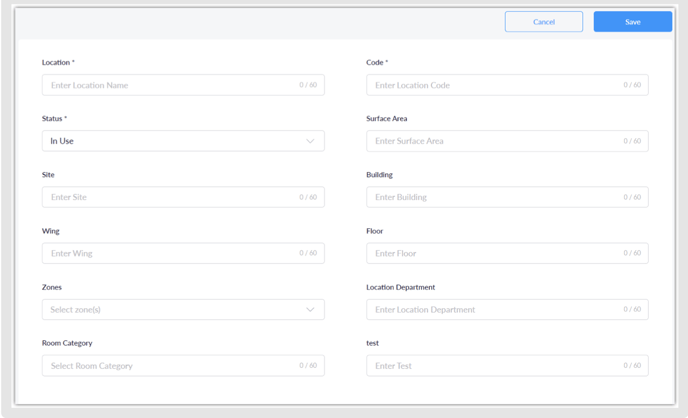The width and height of the screenshot is (688, 418).
Task: Click the test label
Action: (x=373, y=343)
